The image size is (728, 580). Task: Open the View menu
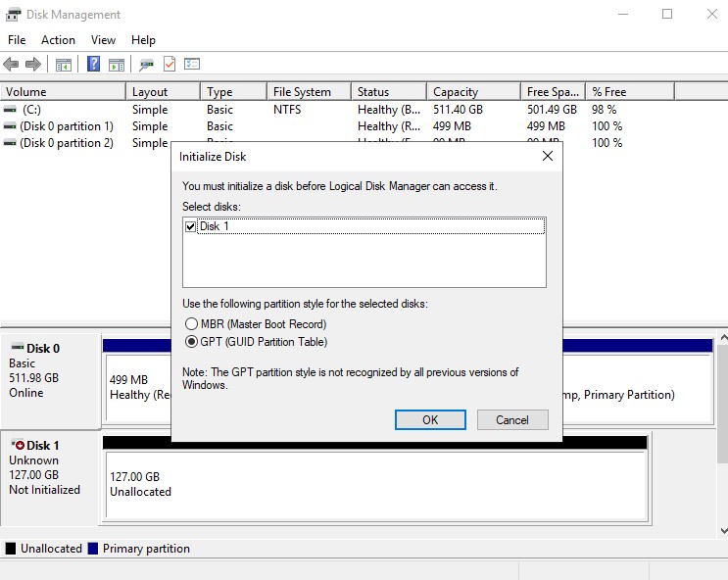(x=103, y=40)
